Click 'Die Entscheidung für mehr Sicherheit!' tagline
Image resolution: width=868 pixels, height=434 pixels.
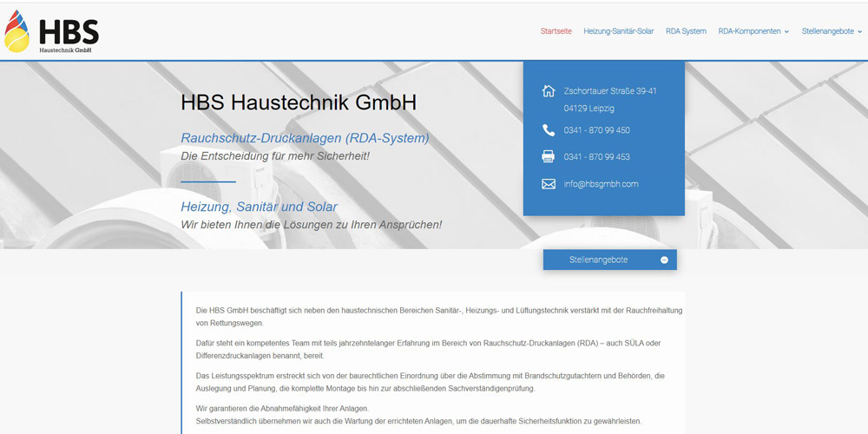pos(275,156)
